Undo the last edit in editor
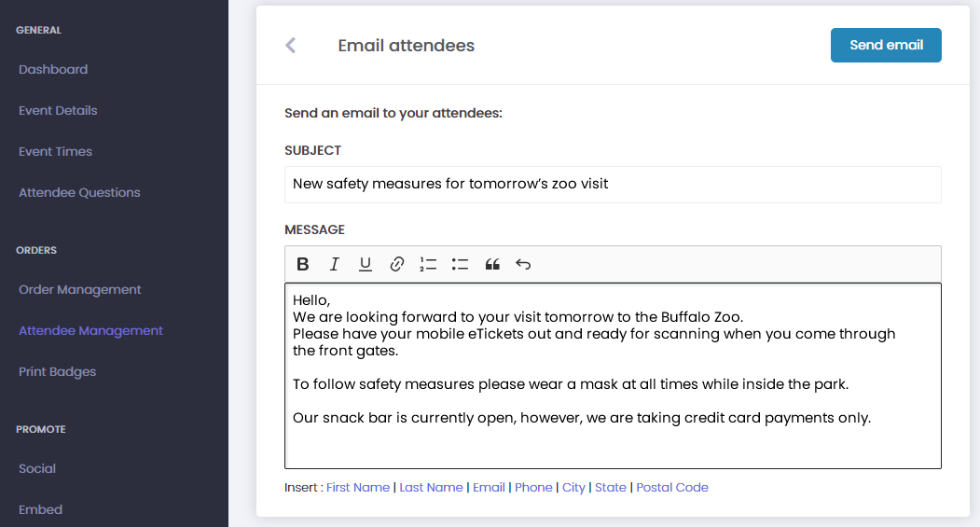 point(523,264)
